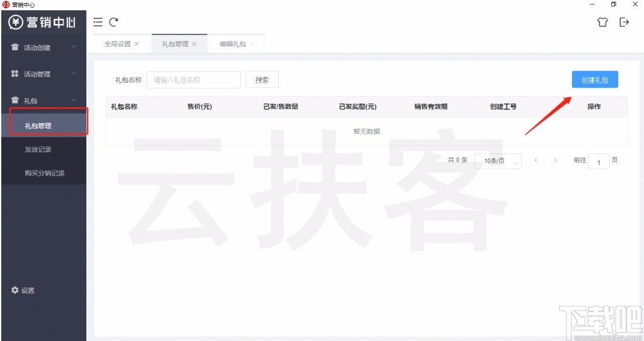The height and width of the screenshot is (341, 644).
Task: Click the 已发/售数量 column header
Action: [281, 107]
